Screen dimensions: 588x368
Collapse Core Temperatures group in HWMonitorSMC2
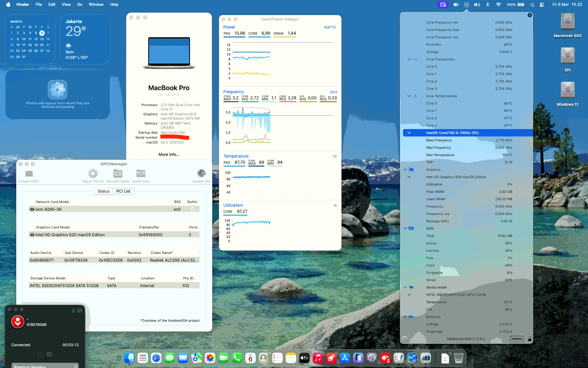pyautogui.click(x=409, y=96)
